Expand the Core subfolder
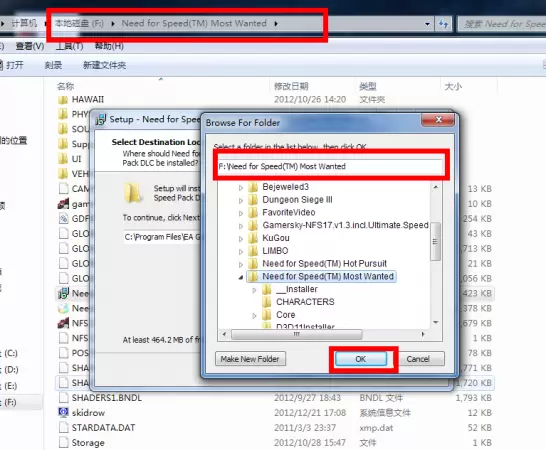The width and height of the screenshot is (546, 450). point(254,316)
